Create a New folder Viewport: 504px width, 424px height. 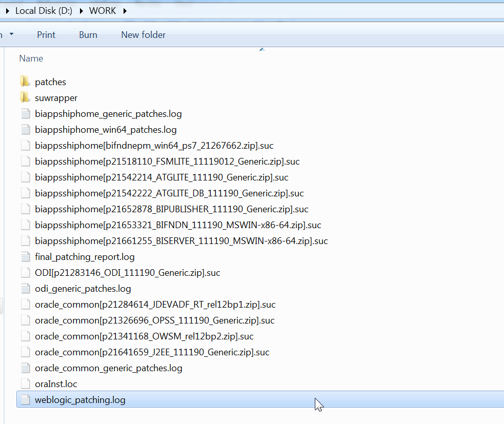[144, 35]
